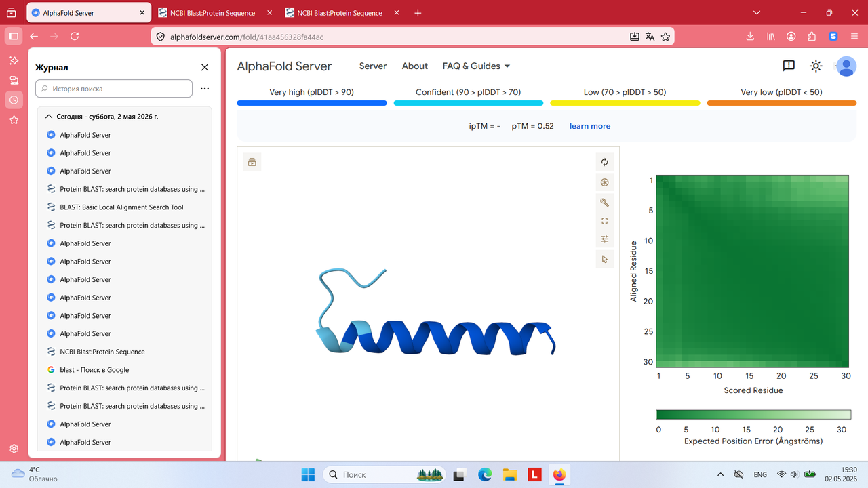Open the Firefox application hamburger menu
This screenshot has width=868, height=488.
(854, 37)
